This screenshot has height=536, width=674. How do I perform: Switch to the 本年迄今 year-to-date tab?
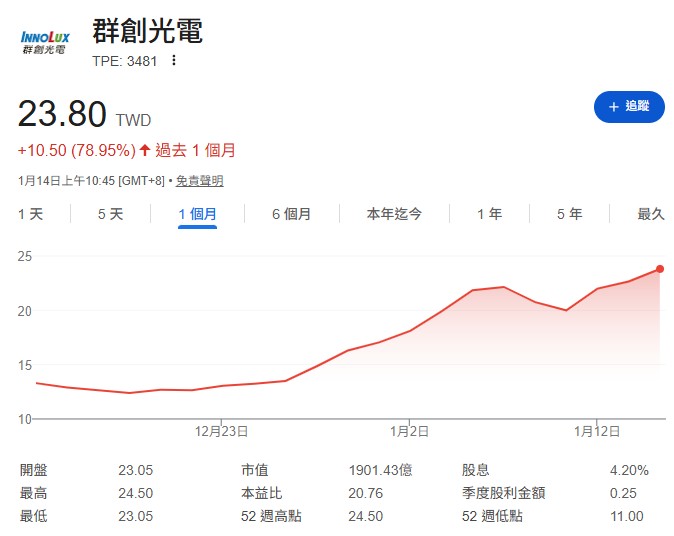[394, 214]
